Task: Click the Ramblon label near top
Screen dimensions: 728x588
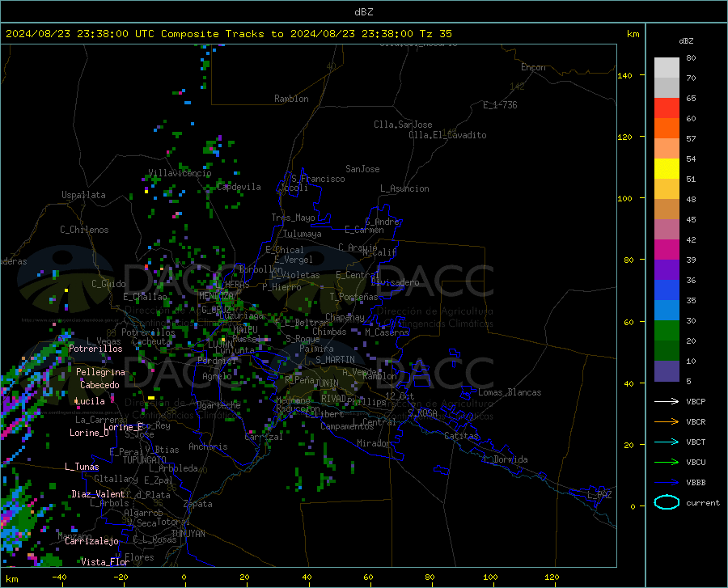Action: (x=291, y=99)
